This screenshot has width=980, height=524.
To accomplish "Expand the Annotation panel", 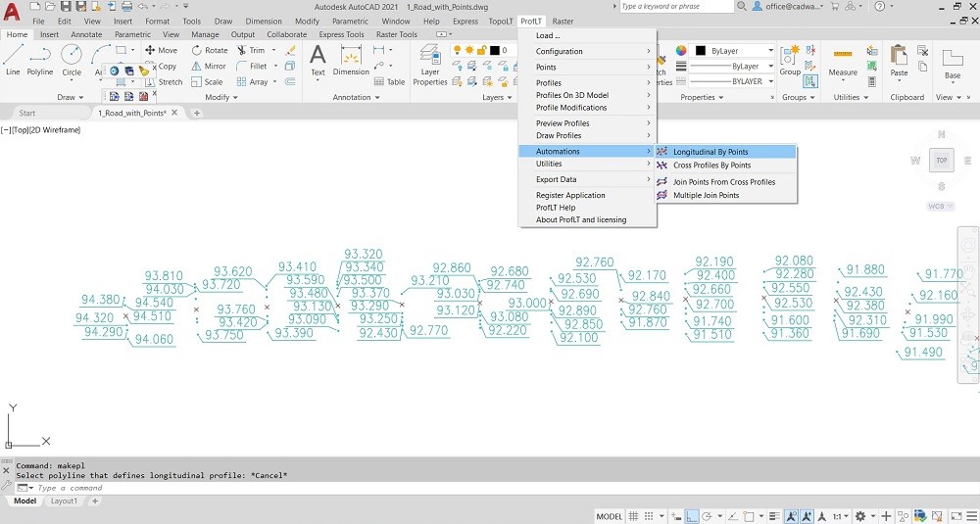I will [x=357, y=97].
